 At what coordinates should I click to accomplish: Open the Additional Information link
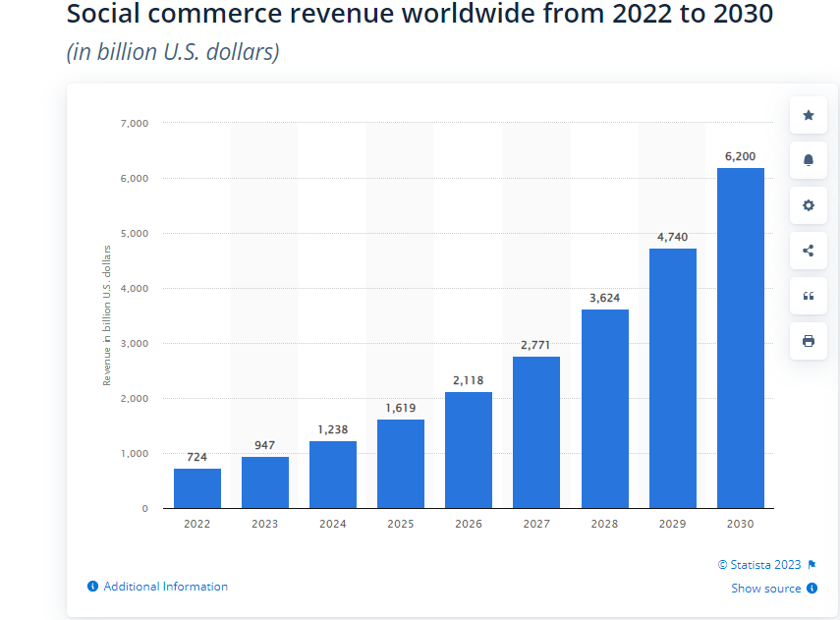pyautogui.click(x=165, y=587)
